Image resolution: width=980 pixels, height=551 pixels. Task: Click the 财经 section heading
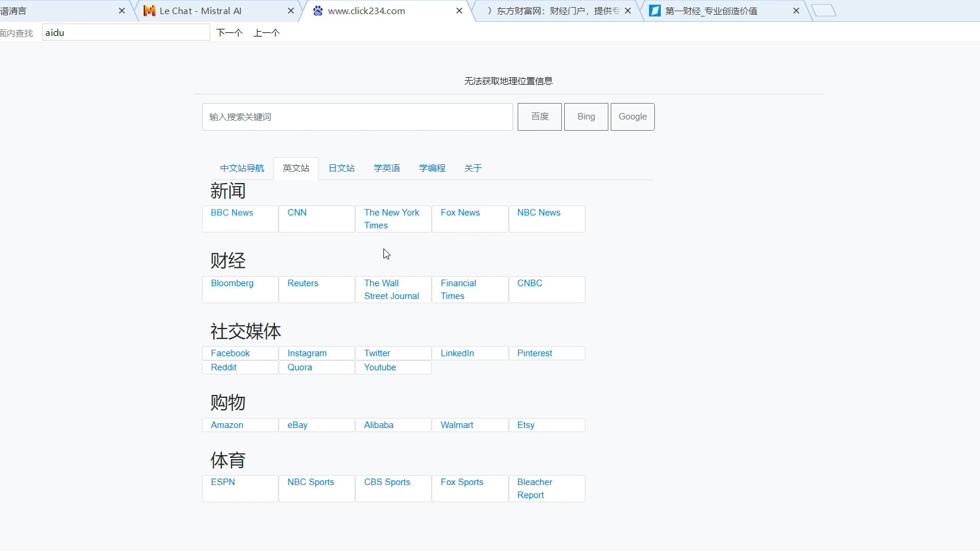pos(228,260)
